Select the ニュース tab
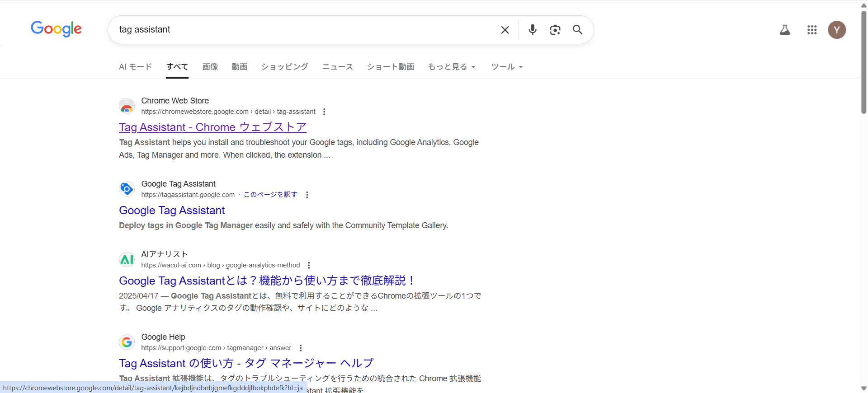This screenshot has width=868, height=393. 337,67
